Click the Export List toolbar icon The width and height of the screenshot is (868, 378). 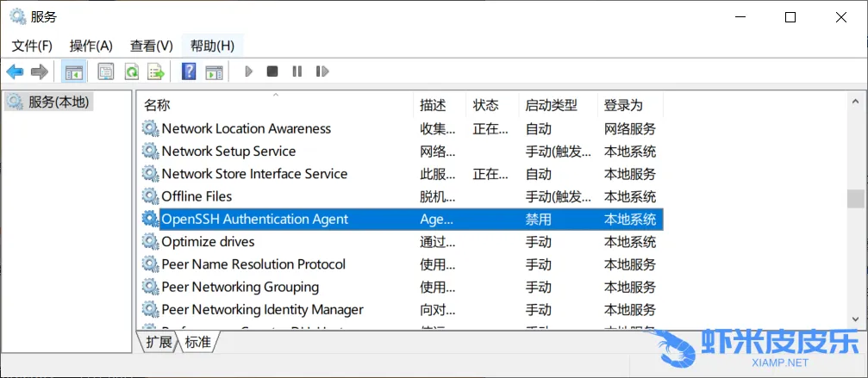[x=156, y=71]
